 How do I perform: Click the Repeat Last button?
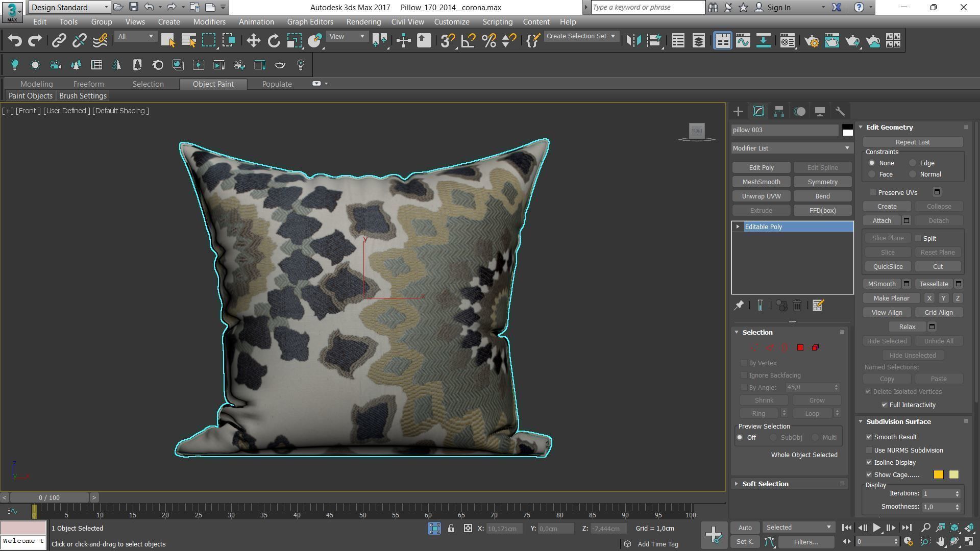(913, 142)
